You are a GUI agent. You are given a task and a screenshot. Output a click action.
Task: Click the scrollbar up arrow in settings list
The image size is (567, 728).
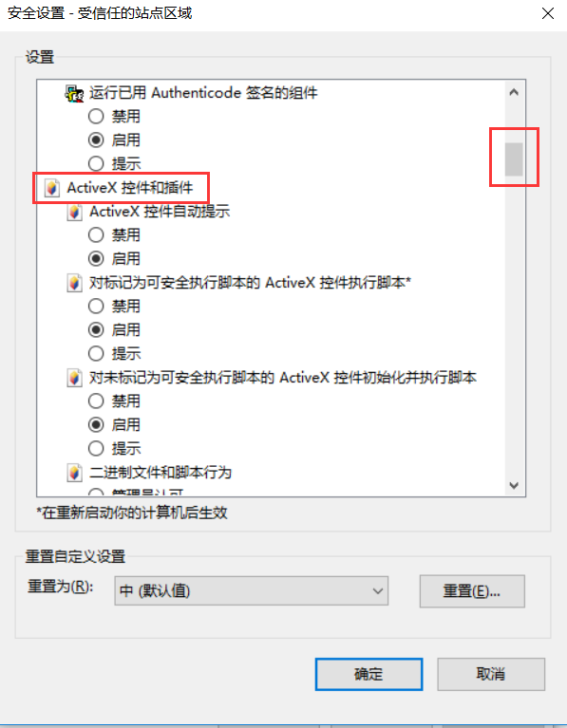pos(514,92)
